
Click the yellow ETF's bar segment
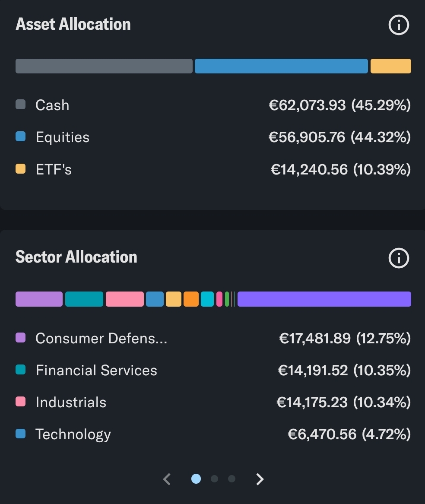click(390, 66)
